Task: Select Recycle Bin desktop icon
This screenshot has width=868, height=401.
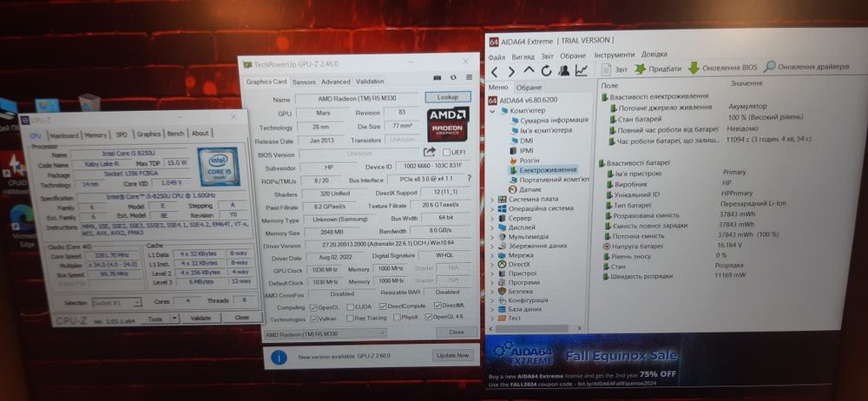Action: click(x=89, y=103)
